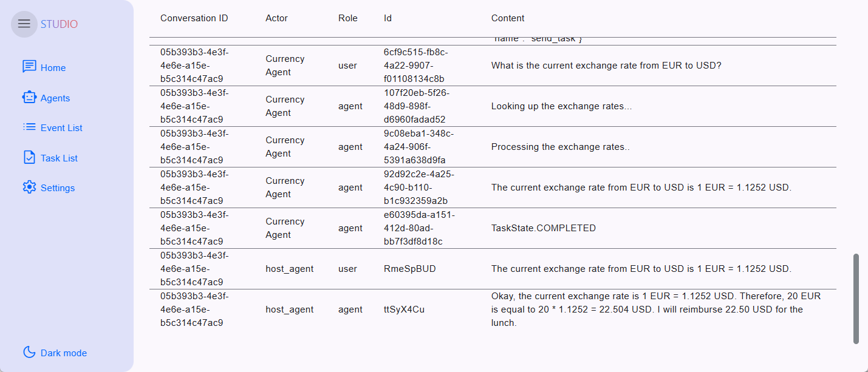Click the vertical scrollbar thumb

[856, 299]
